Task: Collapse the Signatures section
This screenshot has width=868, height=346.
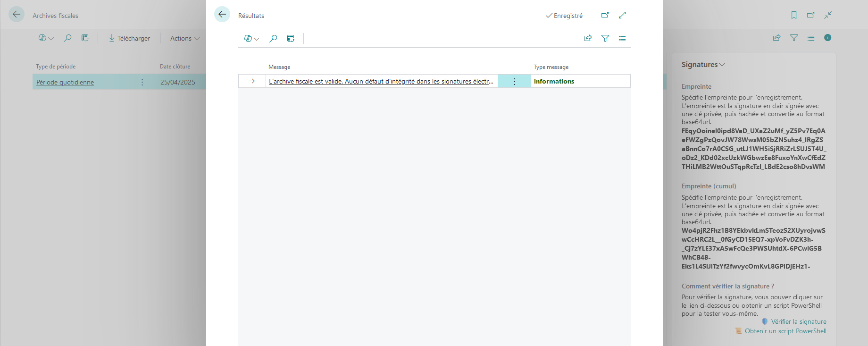Action: point(703,65)
